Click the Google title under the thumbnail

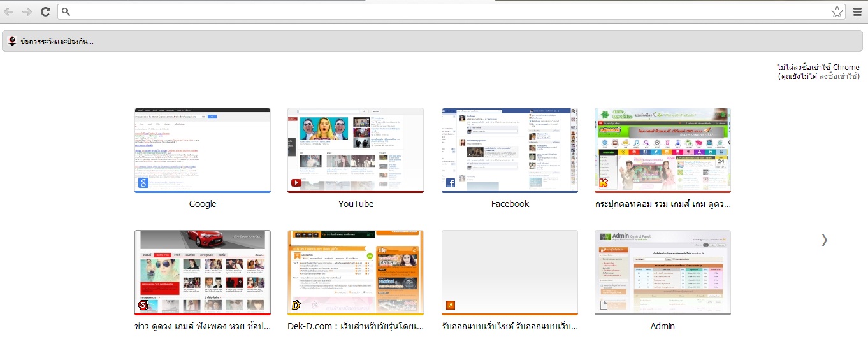[x=203, y=204]
